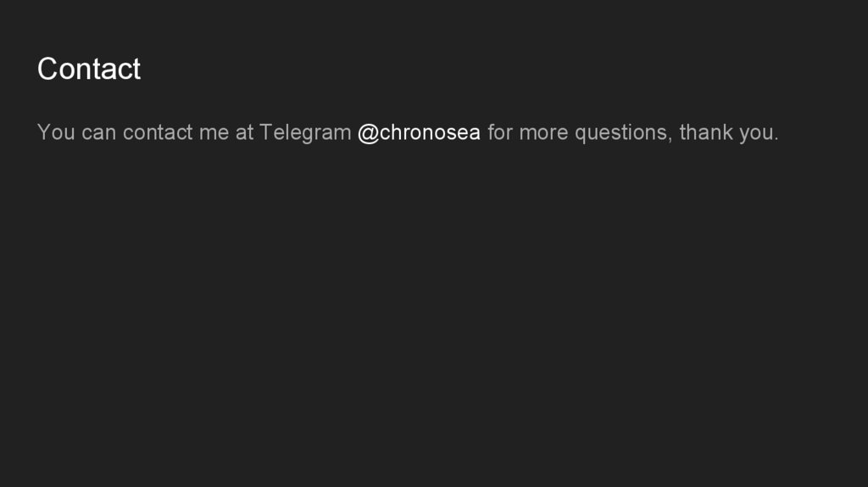868x487 pixels.
Task: Click the "Contact" slide title
Action: coord(89,69)
